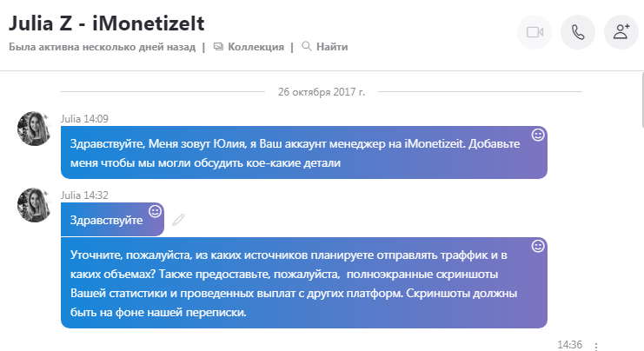Click smiley reaction icon on Здравствуйте bubble

(156, 210)
